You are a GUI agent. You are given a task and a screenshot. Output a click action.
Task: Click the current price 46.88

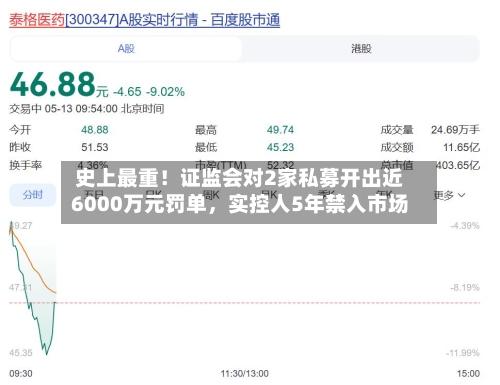53,84
